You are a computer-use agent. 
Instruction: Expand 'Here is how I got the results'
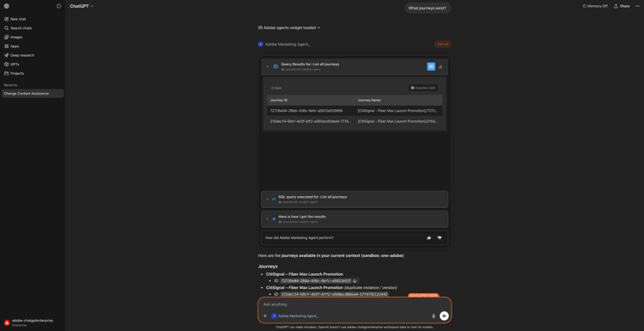pyautogui.click(x=355, y=218)
